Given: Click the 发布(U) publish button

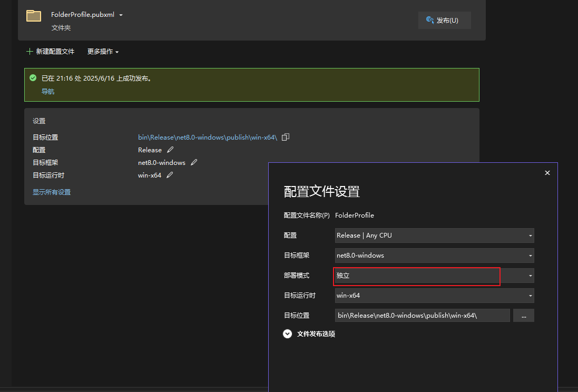Looking at the screenshot, I should tap(444, 20).
